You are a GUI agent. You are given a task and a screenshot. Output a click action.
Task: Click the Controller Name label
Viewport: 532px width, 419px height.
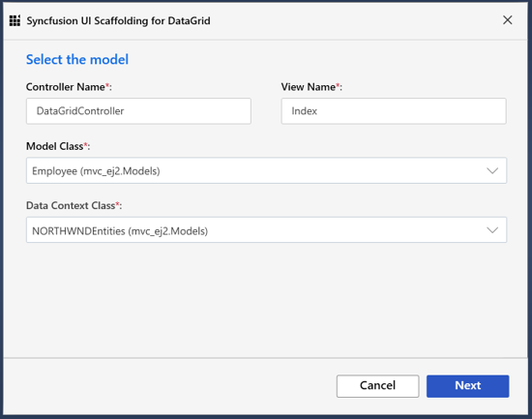pyautogui.click(x=66, y=87)
